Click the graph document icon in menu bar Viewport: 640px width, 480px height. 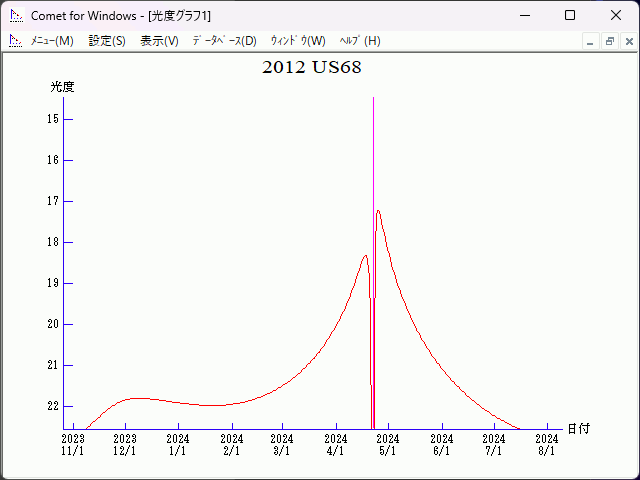point(15,41)
